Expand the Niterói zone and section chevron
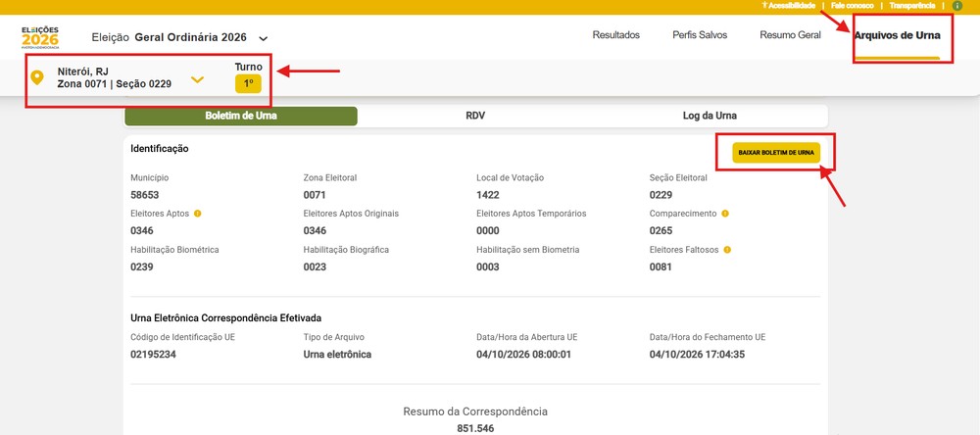Screen dimensions: 980x435 pos(198,79)
